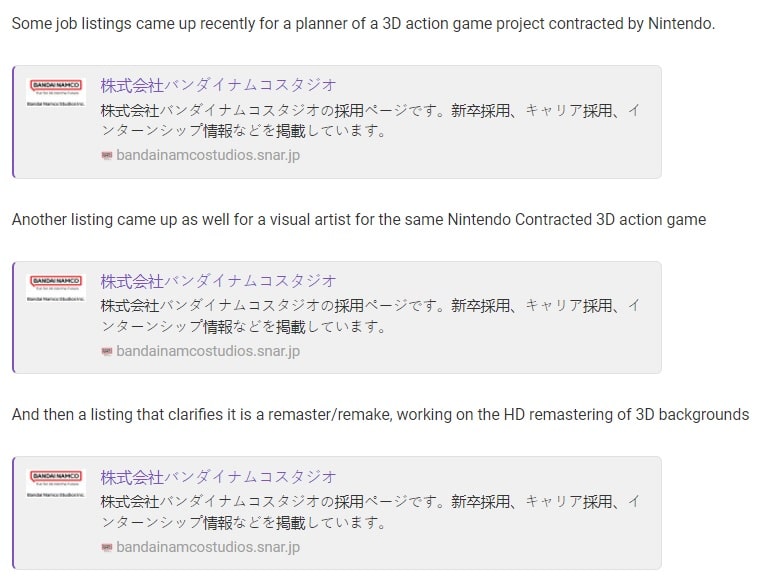Screen dimensions: 782x586
Task: Click the Bandai Namco logo in the third link card
Action: coord(56,483)
